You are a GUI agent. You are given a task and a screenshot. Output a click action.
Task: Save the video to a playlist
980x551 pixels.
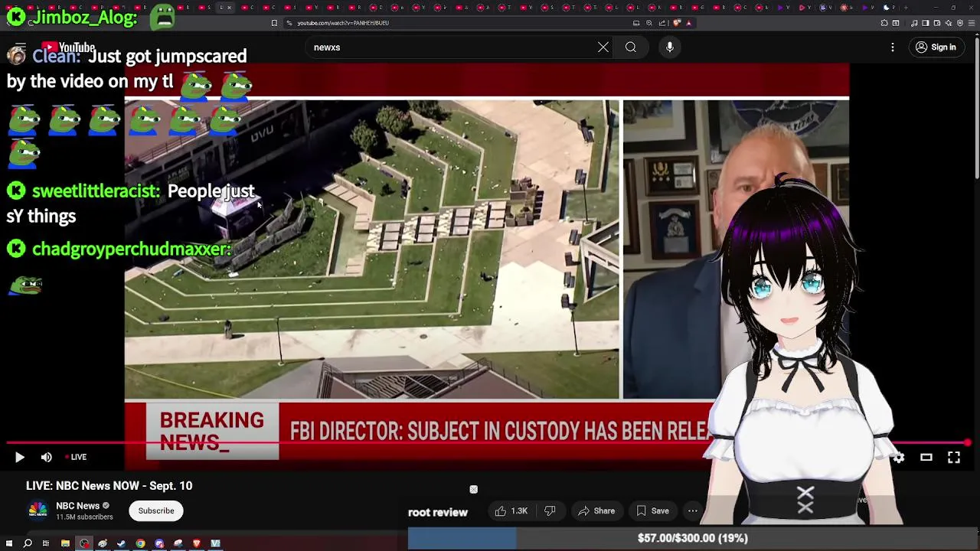(653, 510)
